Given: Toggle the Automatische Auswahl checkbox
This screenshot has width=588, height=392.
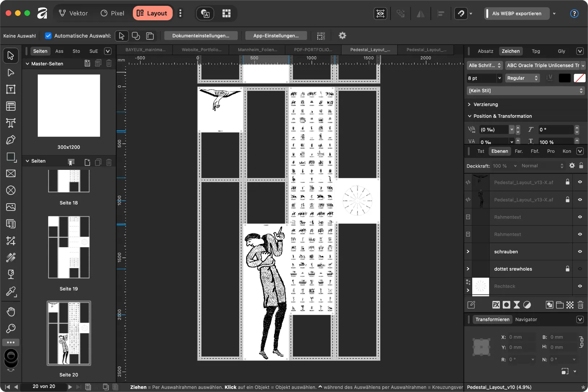Looking at the screenshot, I should [48, 36].
